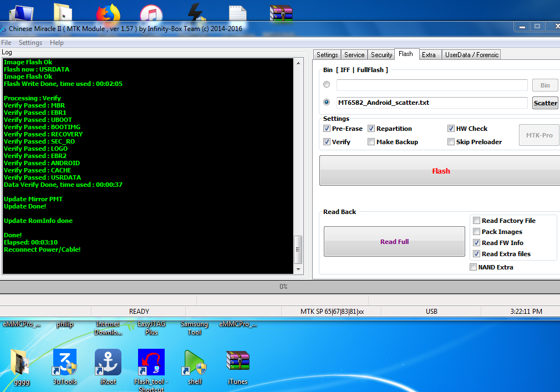560x392 pixels.
Task: Click the MT6582_Android_scatter.txt path field
Action: coord(432,103)
